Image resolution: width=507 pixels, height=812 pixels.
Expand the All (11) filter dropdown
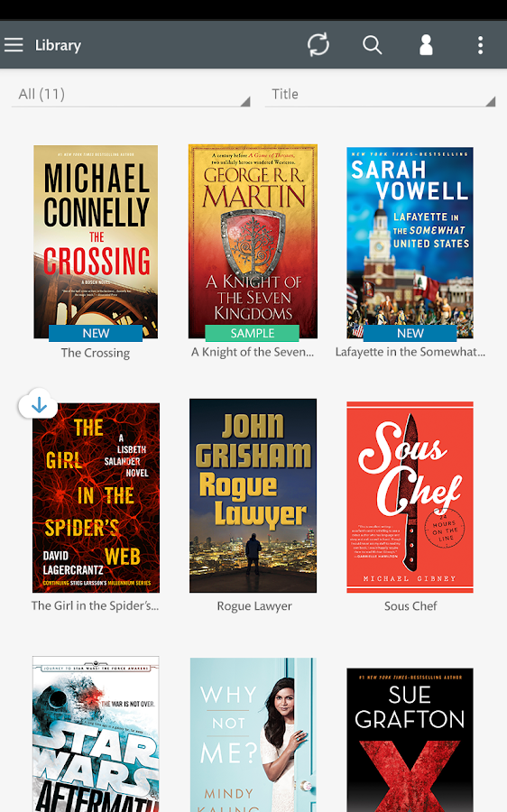131,94
